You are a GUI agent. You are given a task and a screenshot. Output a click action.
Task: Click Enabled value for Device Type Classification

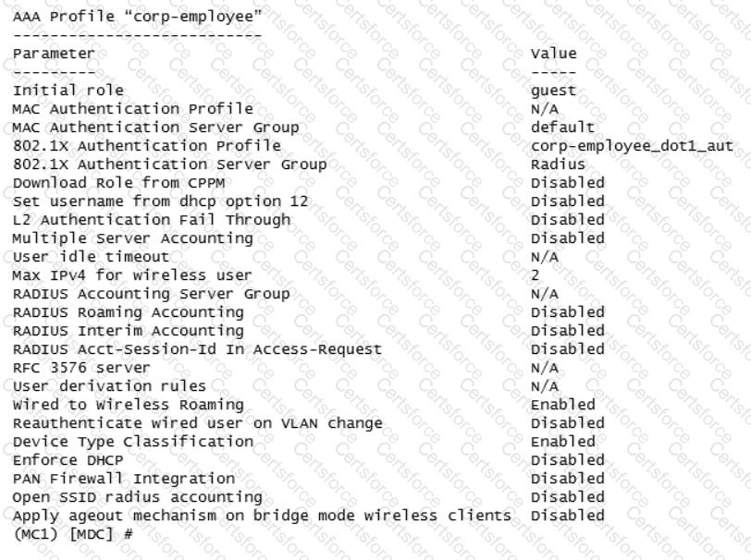[562, 442]
